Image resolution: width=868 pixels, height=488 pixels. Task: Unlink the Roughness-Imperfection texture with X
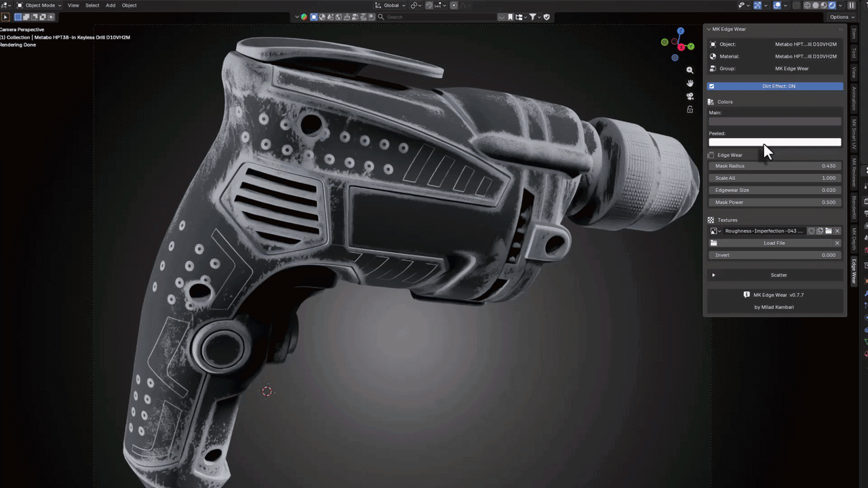(x=837, y=231)
